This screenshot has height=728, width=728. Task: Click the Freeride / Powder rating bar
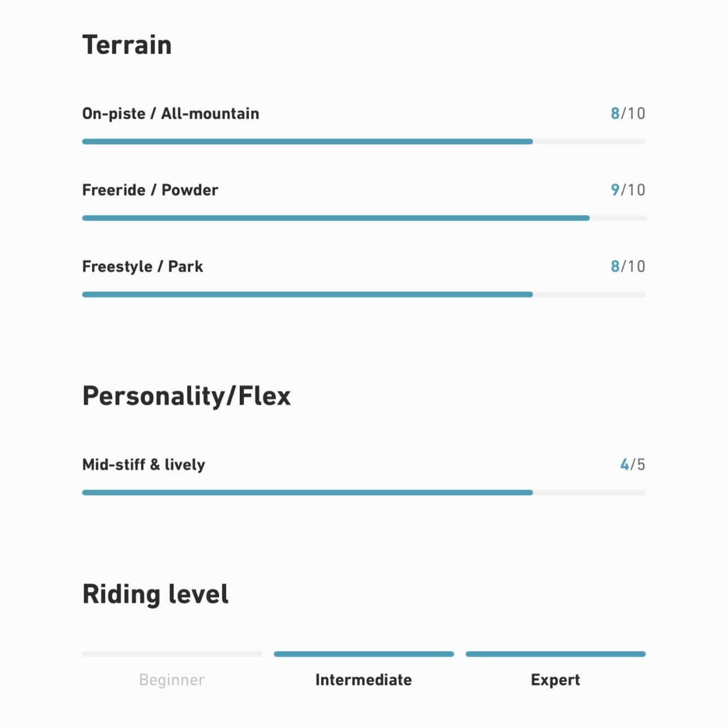point(363,218)
